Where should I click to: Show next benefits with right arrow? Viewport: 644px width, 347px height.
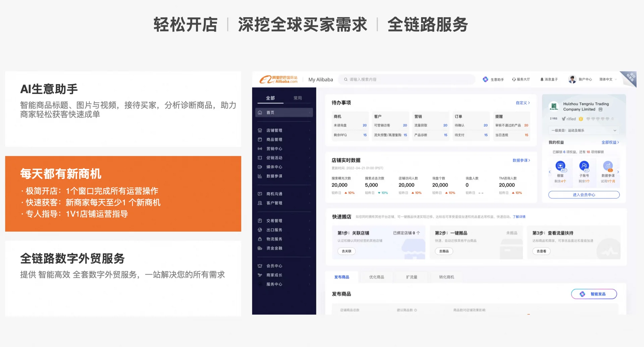[x=618, y=172]
